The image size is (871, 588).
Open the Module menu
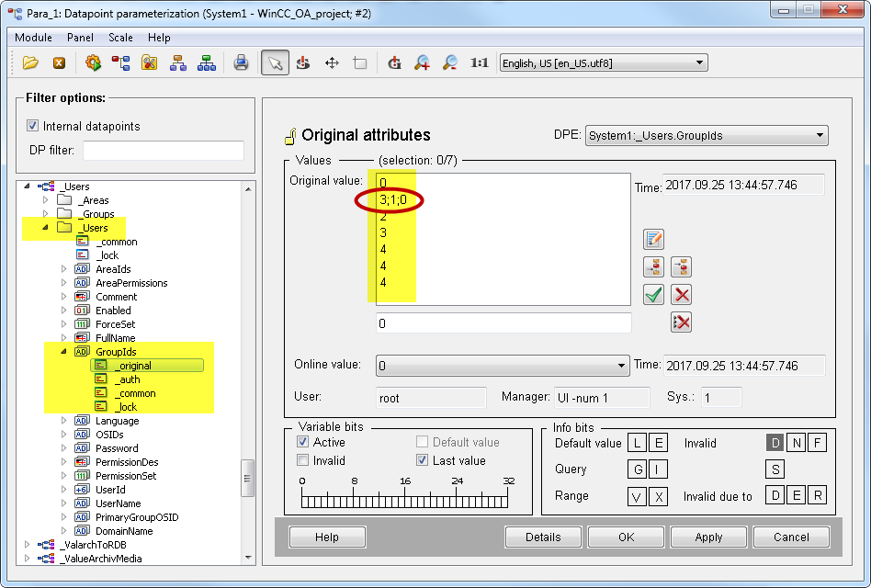pyautogui.click(x=33, y=38)
